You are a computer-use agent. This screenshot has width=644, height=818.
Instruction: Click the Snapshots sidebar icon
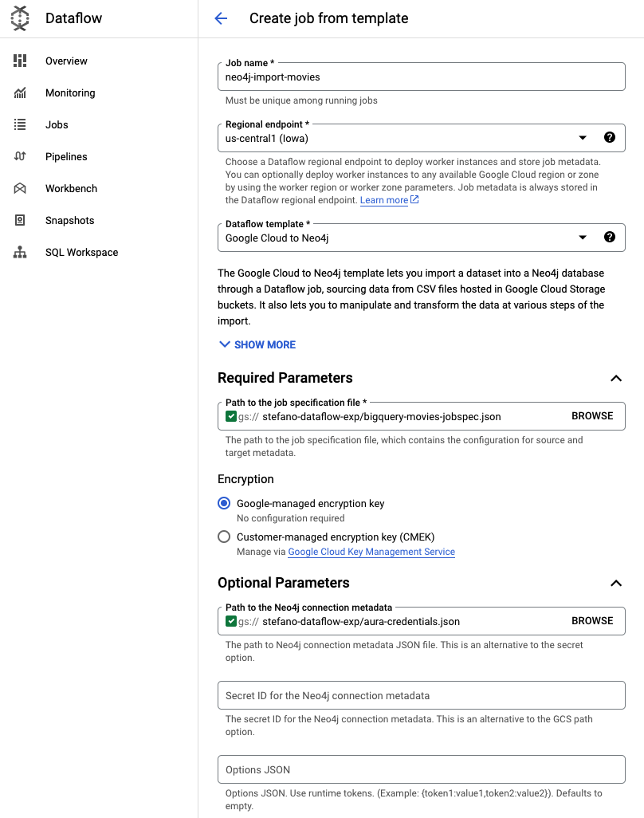pyautogui.click(x=20, y=220)
